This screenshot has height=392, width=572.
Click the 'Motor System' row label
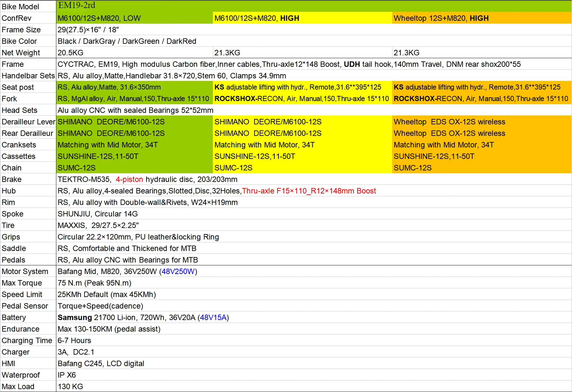pos(25,271)
